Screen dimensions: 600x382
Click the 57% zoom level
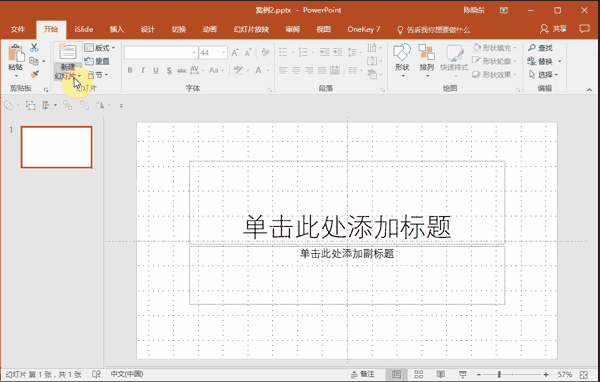pos(565,374)
